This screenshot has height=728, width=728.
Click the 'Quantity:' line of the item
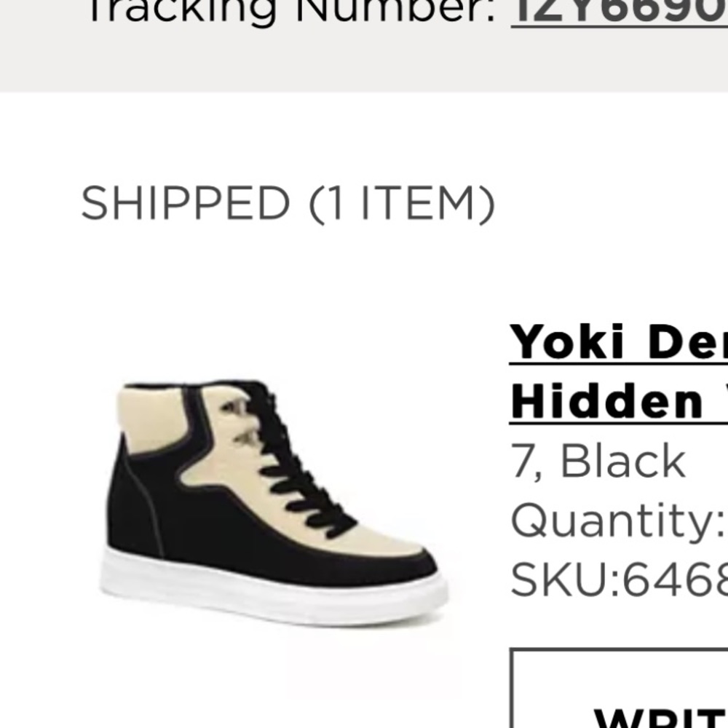[x=618, y=522]
